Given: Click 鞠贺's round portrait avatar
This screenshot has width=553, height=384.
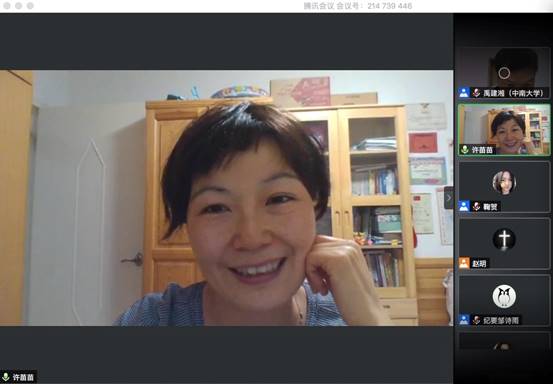Looking at the screenshot, I should [x=504, y=183].
